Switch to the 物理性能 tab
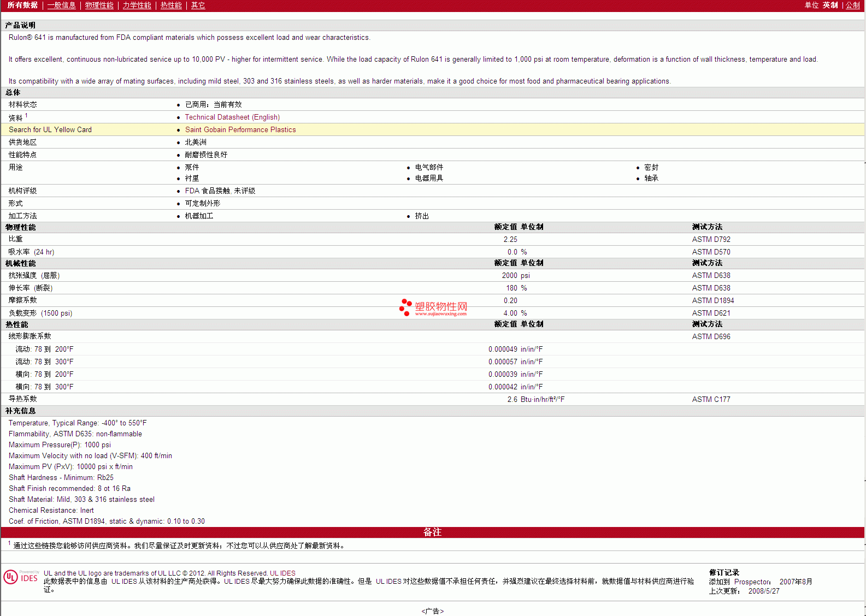The width and height of the screenshot is (866, 616). pos(99,5)
